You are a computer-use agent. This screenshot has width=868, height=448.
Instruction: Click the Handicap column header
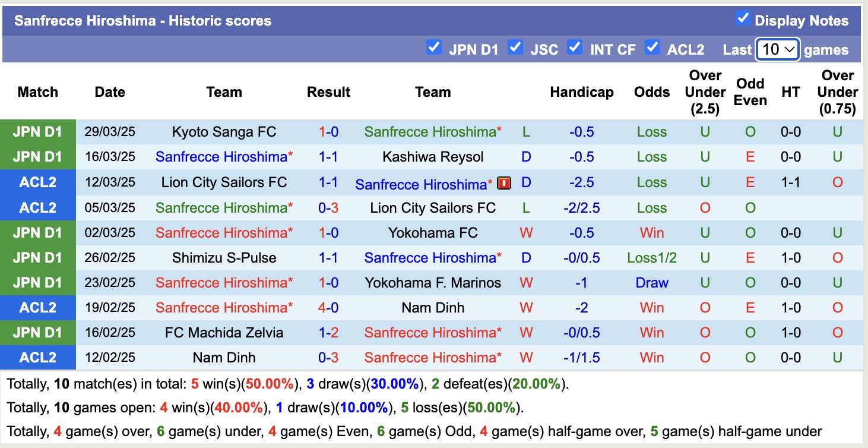(x=581, y=92)
